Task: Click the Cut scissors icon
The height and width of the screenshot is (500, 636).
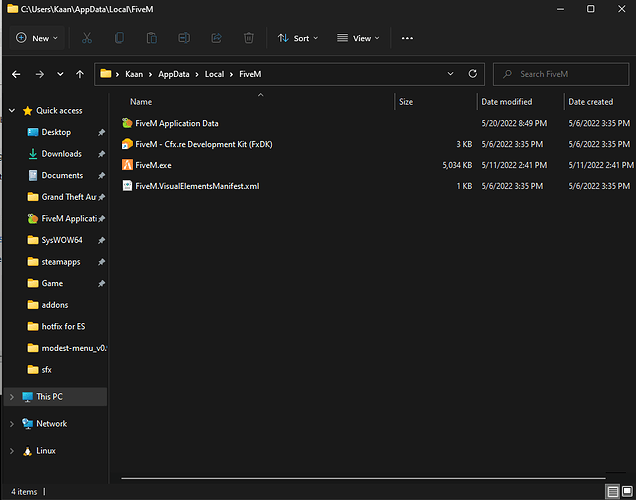Action: pyautogui.click(x=87, y=38)
